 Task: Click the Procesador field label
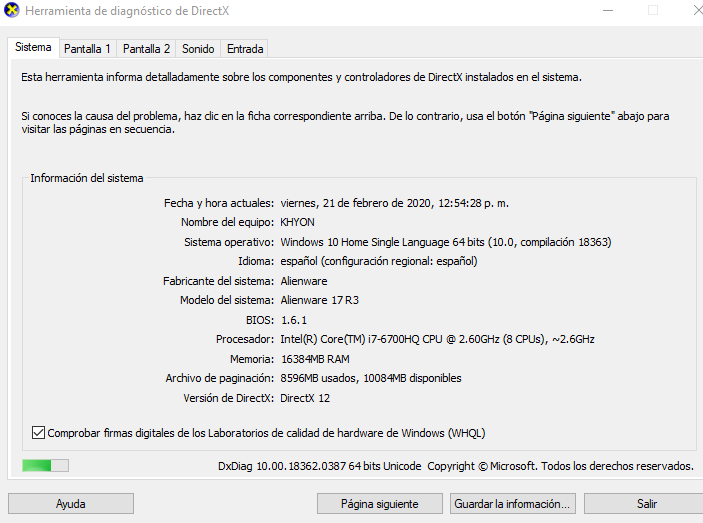click(245, 339)
